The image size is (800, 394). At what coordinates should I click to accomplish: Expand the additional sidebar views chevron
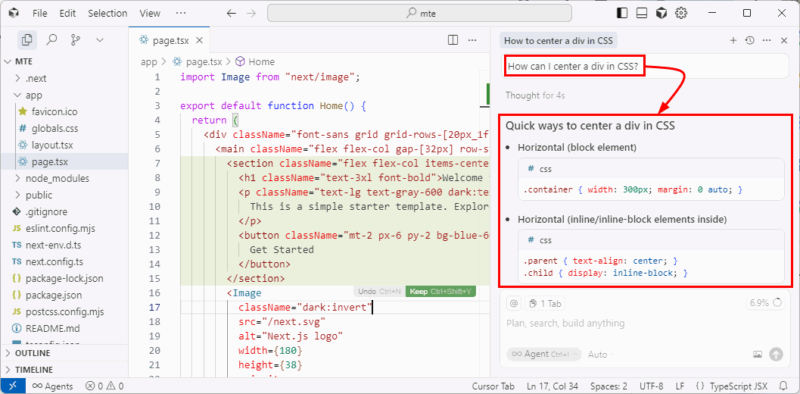[x=99, y=40]
